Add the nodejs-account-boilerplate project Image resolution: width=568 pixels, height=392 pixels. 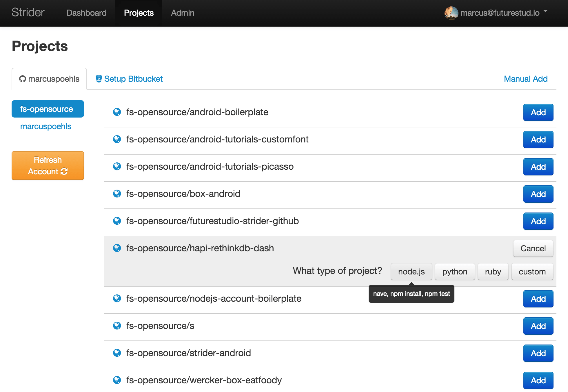point(538,299)
